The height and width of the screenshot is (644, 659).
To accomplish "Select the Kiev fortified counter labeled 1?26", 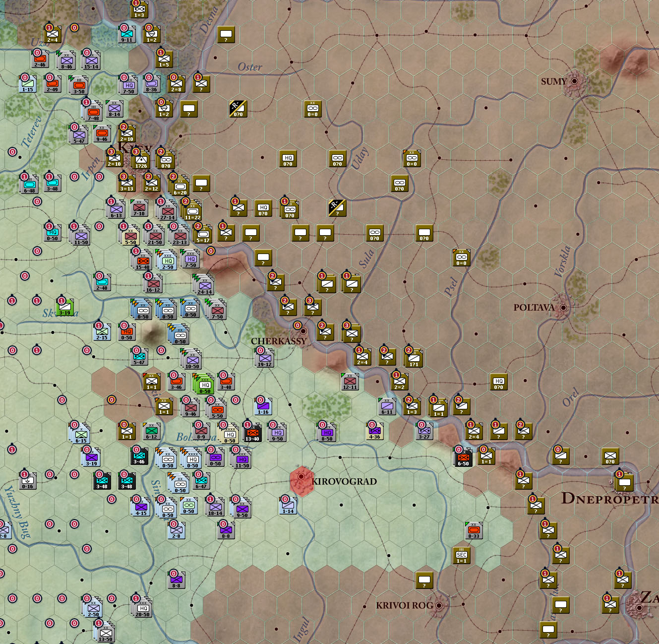I will [x=141, y=159].
